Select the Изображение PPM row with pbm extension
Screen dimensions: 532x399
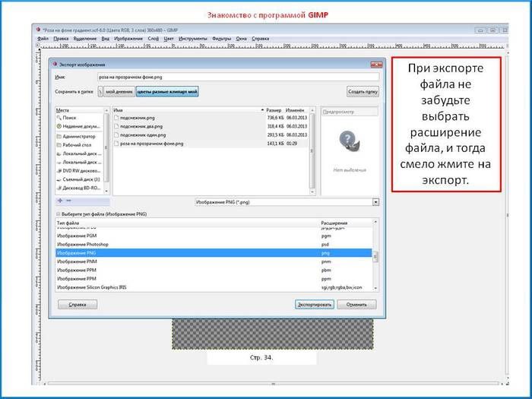(214, 270)
